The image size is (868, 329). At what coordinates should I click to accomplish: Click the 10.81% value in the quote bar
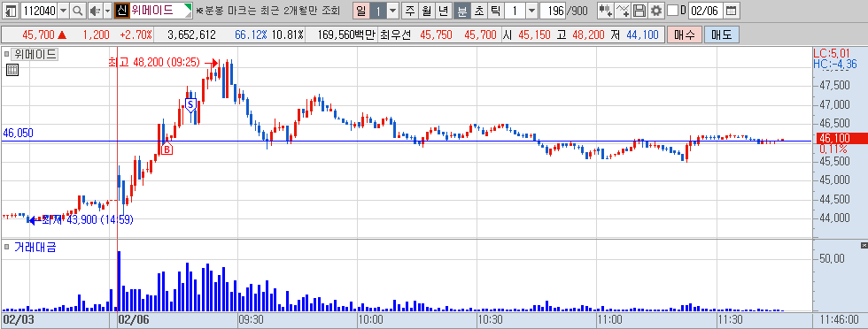pyautogui.click(x=287, y=34)
